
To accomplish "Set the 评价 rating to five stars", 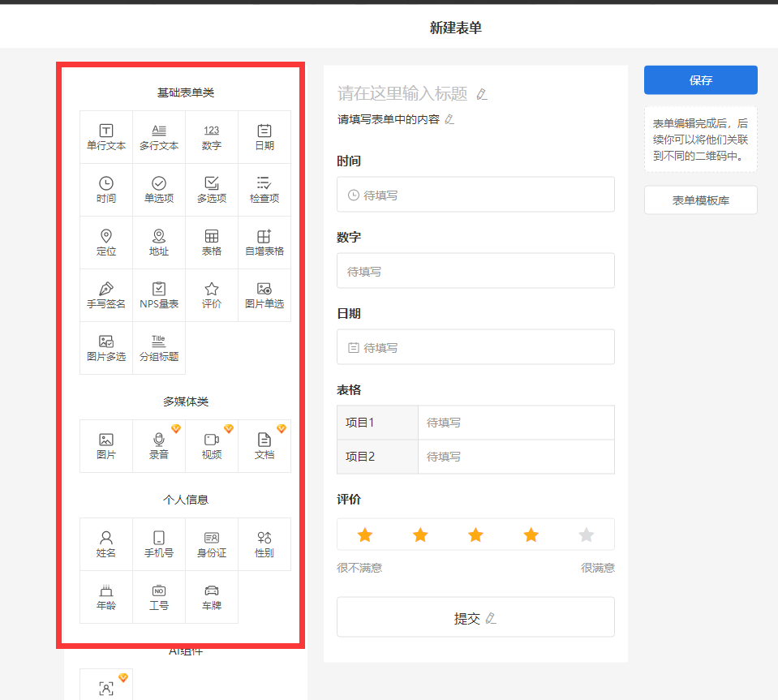I will (587, 535).
